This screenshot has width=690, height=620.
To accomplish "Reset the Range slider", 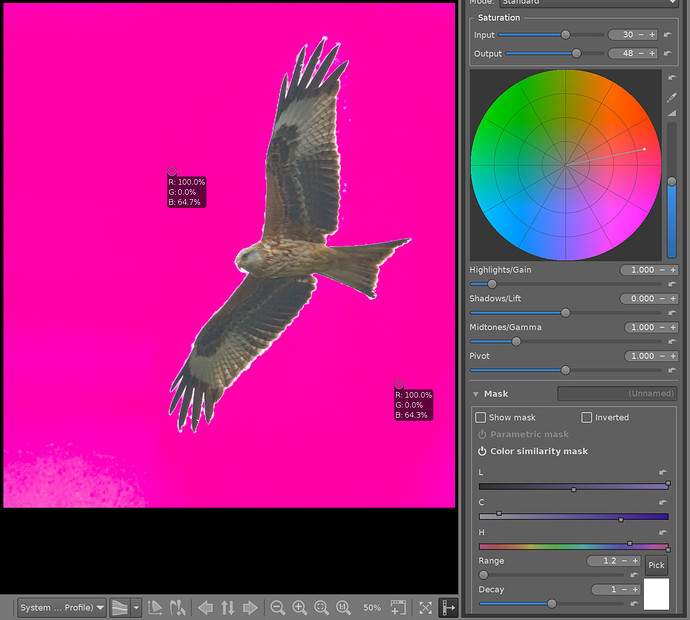I will pos(634,575).
